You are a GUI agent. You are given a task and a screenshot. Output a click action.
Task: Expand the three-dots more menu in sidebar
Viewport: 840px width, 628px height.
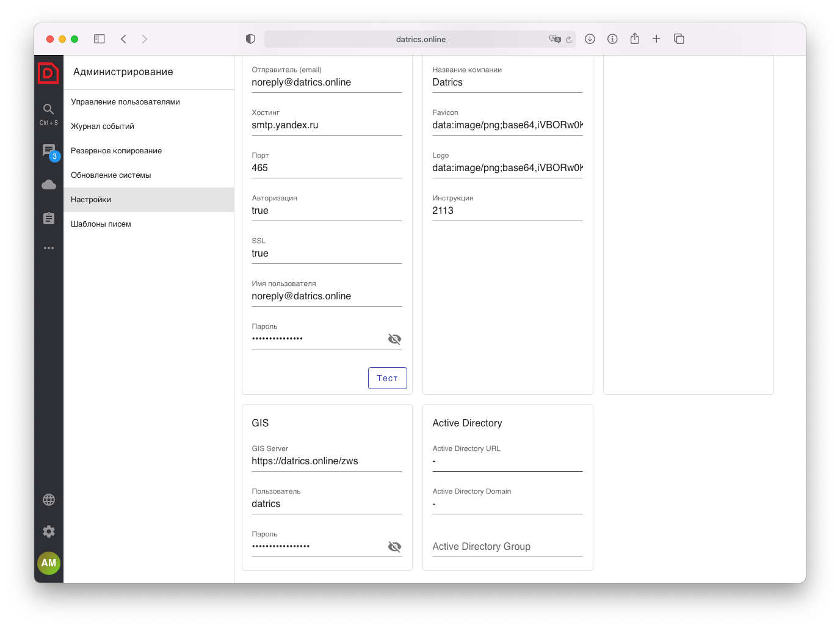[x=49, y=248]
